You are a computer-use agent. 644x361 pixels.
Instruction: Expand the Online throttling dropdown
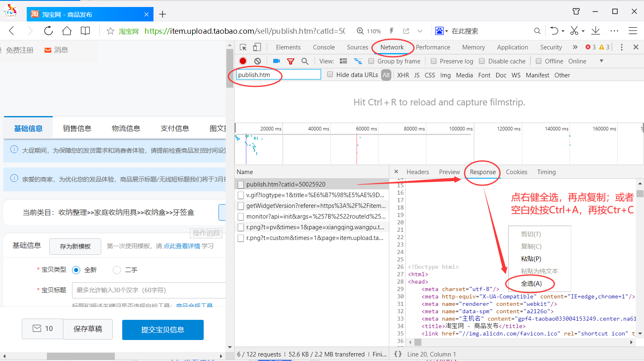tap(601, 61)
